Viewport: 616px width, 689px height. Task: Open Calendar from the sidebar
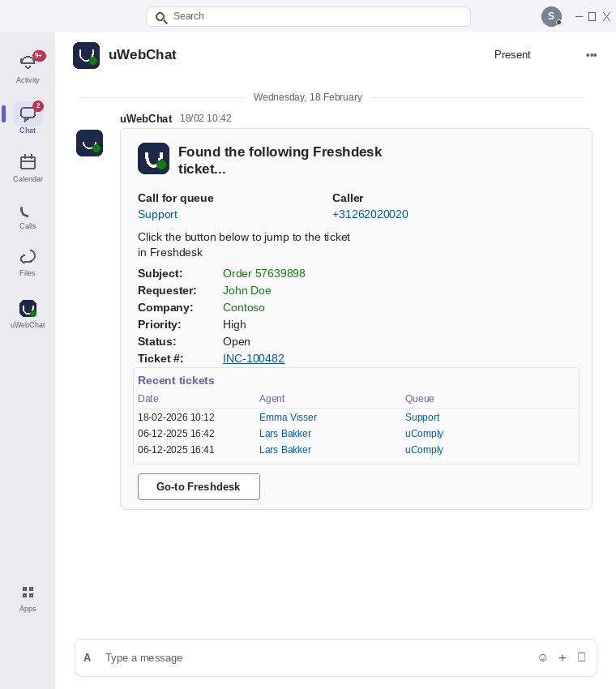click(x=28, y=168)
